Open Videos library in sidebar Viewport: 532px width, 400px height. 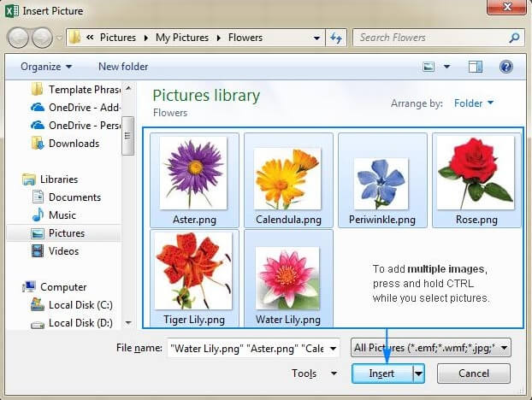pos(55,251)
